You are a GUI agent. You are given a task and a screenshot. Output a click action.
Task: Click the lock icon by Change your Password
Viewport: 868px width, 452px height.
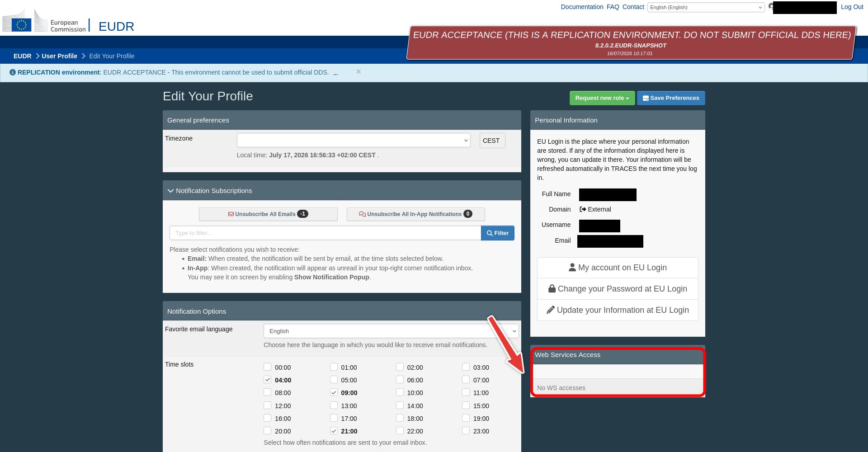coord(552,289)
